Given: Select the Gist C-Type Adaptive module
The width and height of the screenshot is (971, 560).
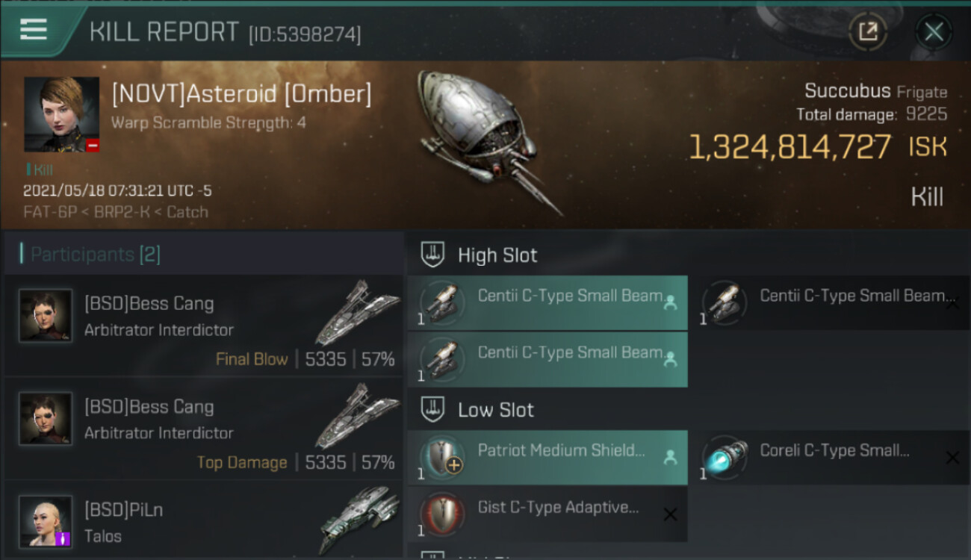Looking at the screenshot, I should click(547, 514).
